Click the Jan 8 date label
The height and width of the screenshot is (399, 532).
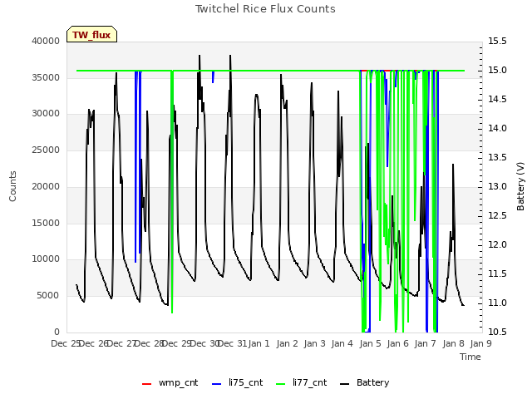click(x=453, y=344)
